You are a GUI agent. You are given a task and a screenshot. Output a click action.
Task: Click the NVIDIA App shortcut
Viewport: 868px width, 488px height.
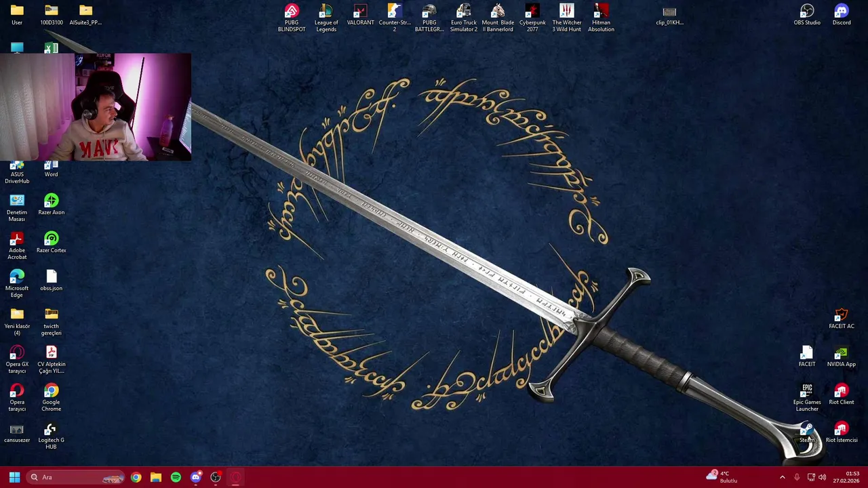click(842, 357)
